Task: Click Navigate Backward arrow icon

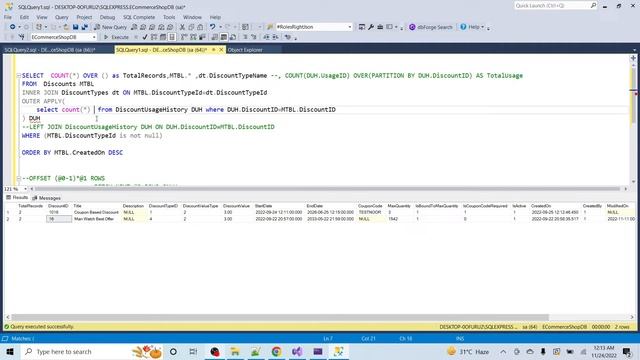Action: (x=13, y=27)
